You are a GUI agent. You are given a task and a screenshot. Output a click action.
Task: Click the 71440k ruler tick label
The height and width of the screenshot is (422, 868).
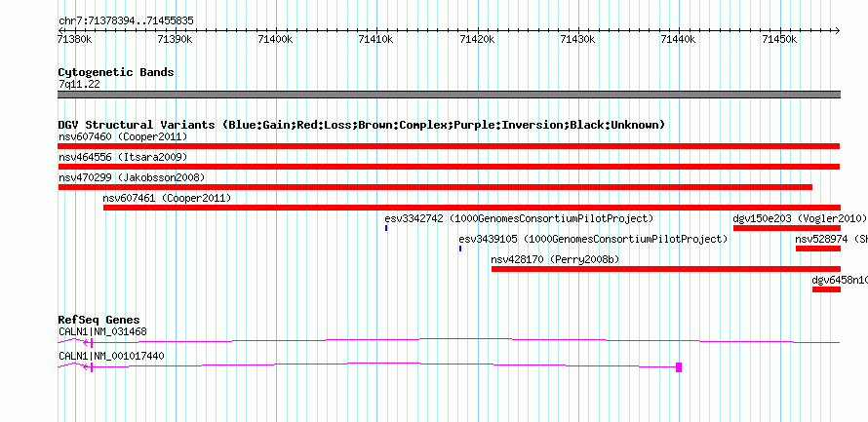(x=679, y=39)
